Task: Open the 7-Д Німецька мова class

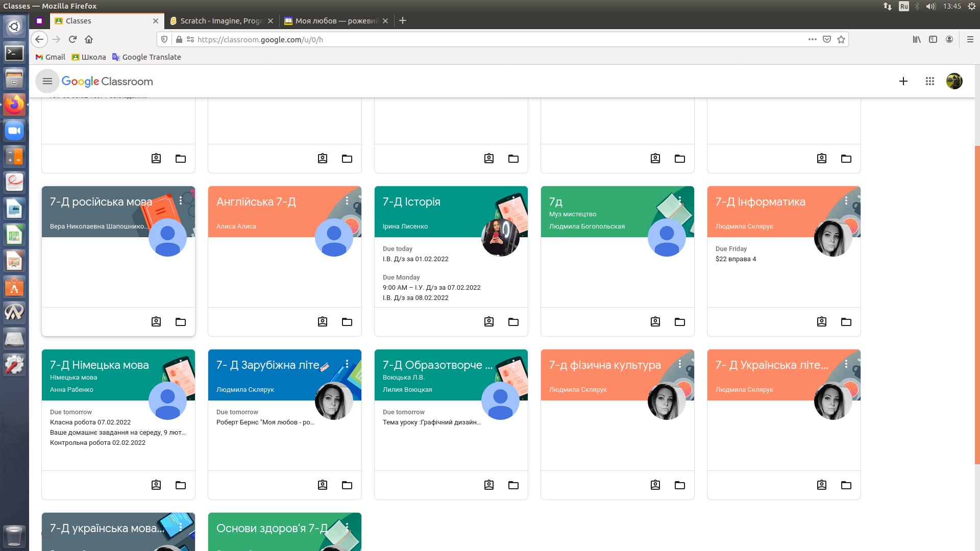Action: pyautogui.click(x=99, y=365)
